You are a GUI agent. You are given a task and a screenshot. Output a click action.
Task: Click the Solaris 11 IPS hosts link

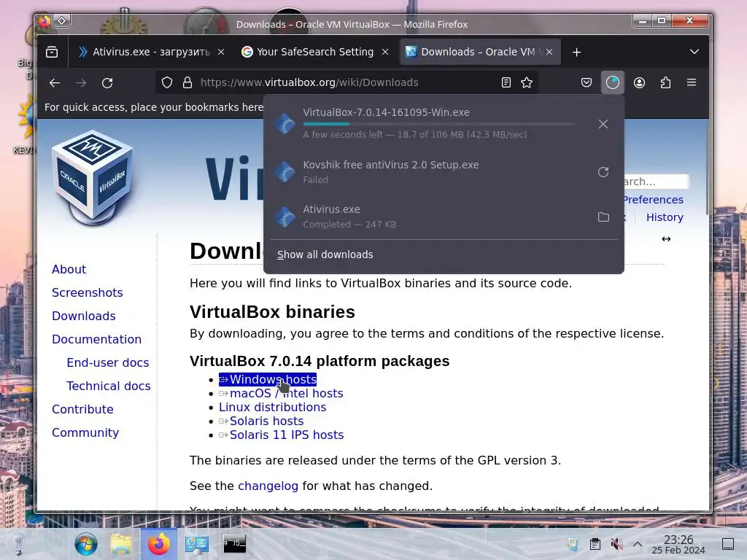[x=281, y=435]
